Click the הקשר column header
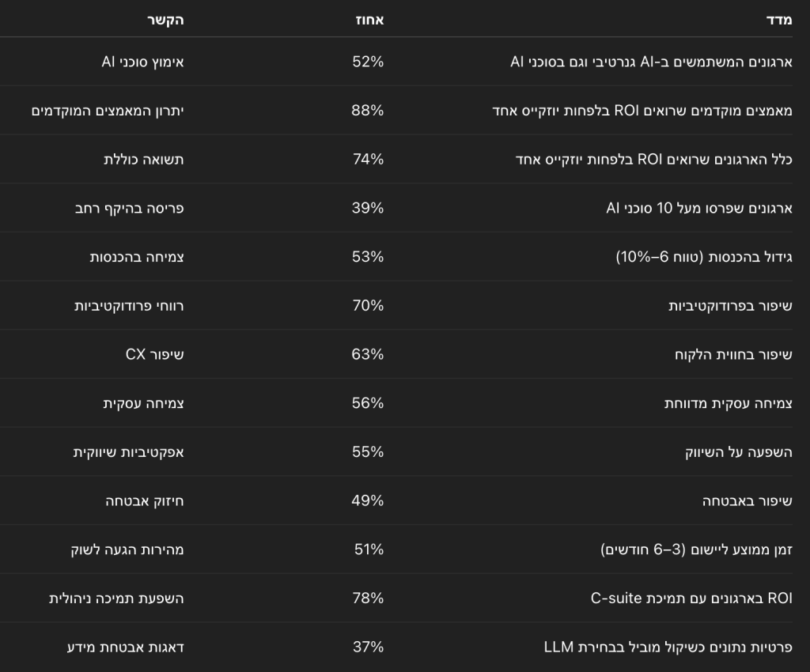The image size is (810, 672). point(165,20)
